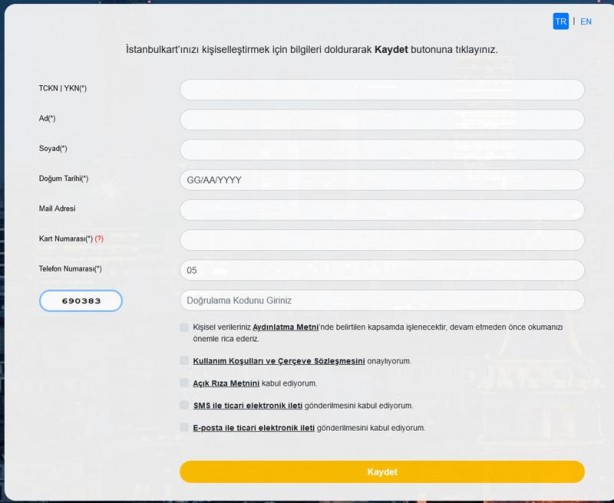614x503 pixels.
Task: Click the Soyad(*) label
Action: tap(53, 148)
